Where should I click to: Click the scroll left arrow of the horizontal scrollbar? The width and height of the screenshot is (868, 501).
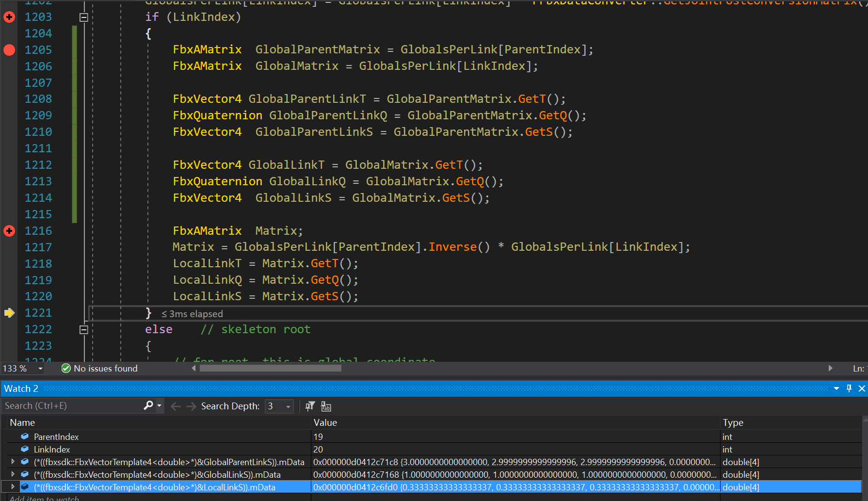tap(194, 368)
